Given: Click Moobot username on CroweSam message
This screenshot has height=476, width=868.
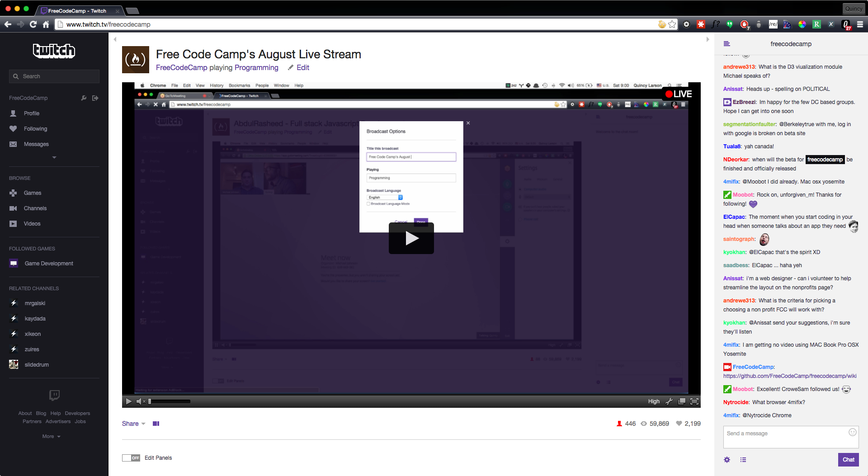Looking at the screenshot, I should (x=743, y=389).
